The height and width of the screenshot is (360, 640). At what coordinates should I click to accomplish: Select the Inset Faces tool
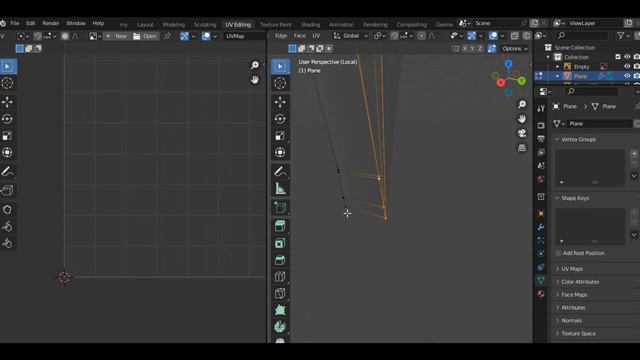280,243
